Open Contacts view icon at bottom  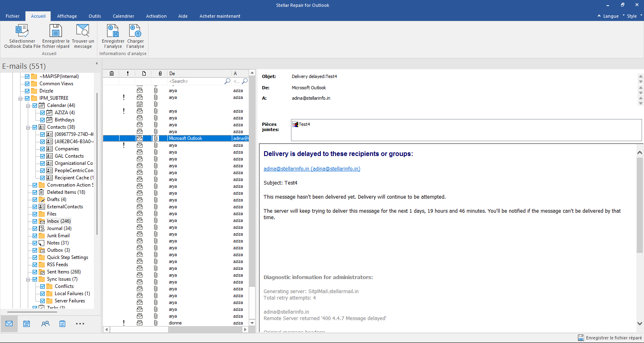click(45, 324)
